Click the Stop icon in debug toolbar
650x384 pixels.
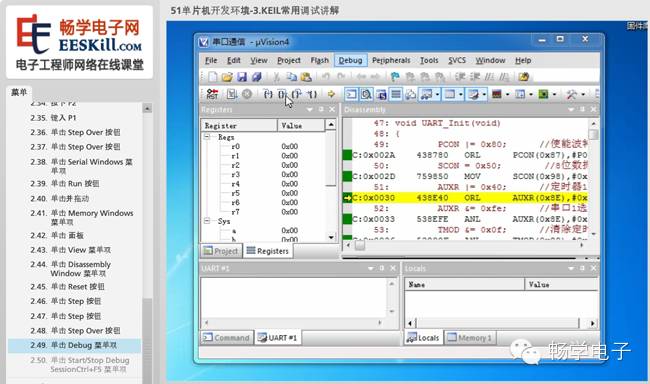coord(247,94)
